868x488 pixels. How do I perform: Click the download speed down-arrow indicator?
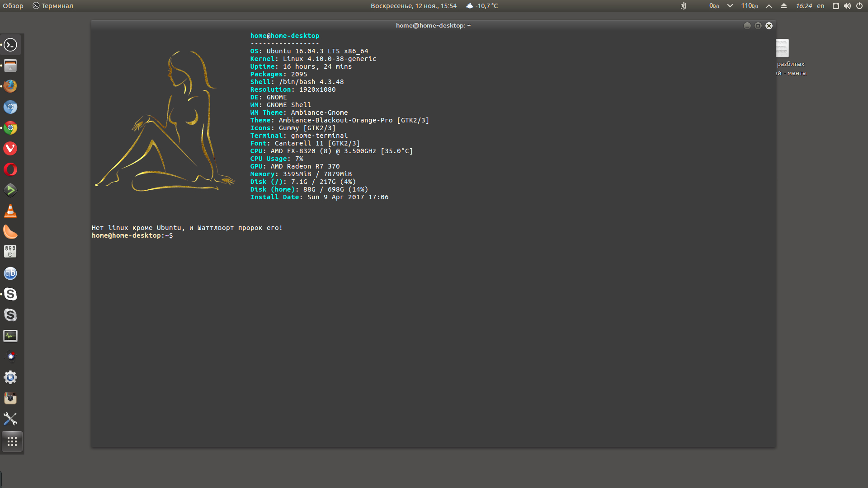coord(730,6)
